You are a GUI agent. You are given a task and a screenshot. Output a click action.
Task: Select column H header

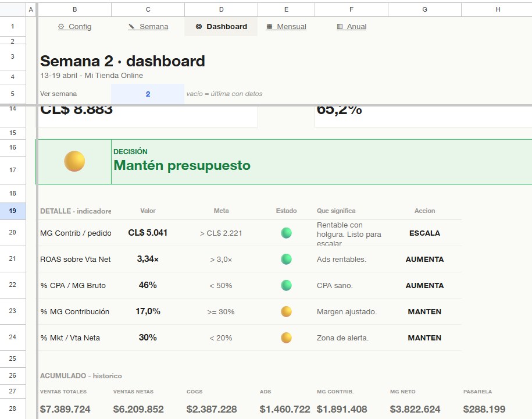coord(497,9)
